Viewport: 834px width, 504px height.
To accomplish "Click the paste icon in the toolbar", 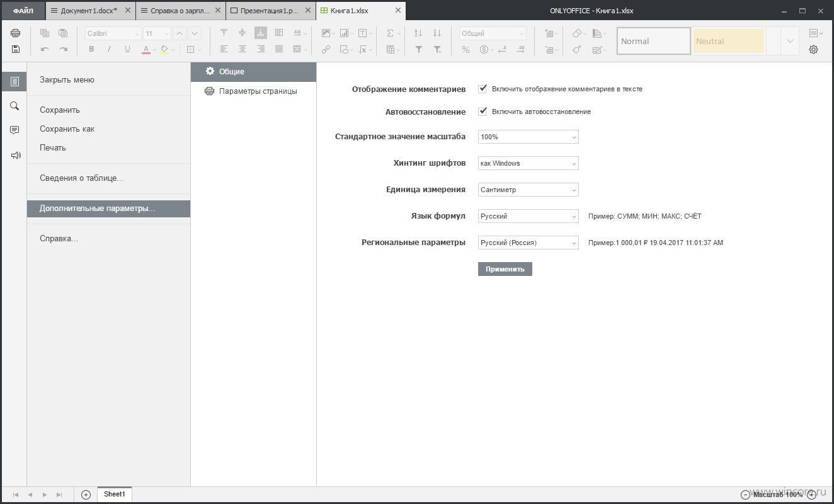I will (63, 33).
